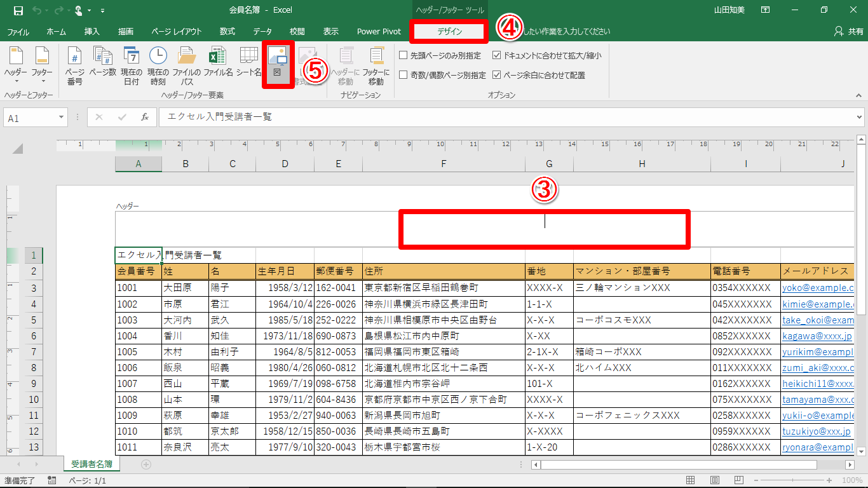Add 現在の時刻 to the header
Image resolution: width=868 pixels, height=488 pixels.
pyautogui.click(x=158, y=65)
